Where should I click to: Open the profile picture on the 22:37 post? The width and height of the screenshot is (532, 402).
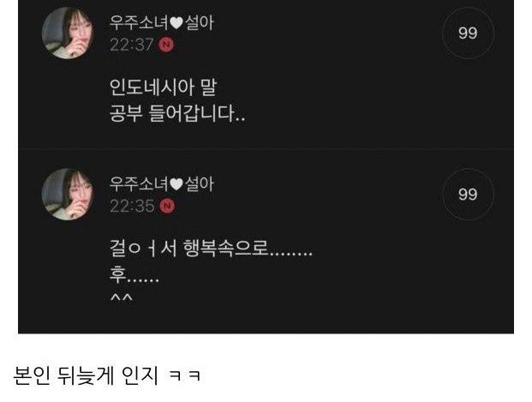click(x=68, y=33)
